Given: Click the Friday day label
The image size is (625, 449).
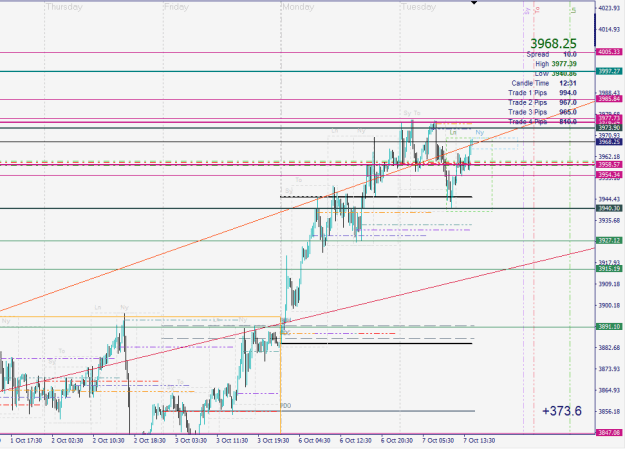Looking at the screenshot, I should (x=176, y=7).
